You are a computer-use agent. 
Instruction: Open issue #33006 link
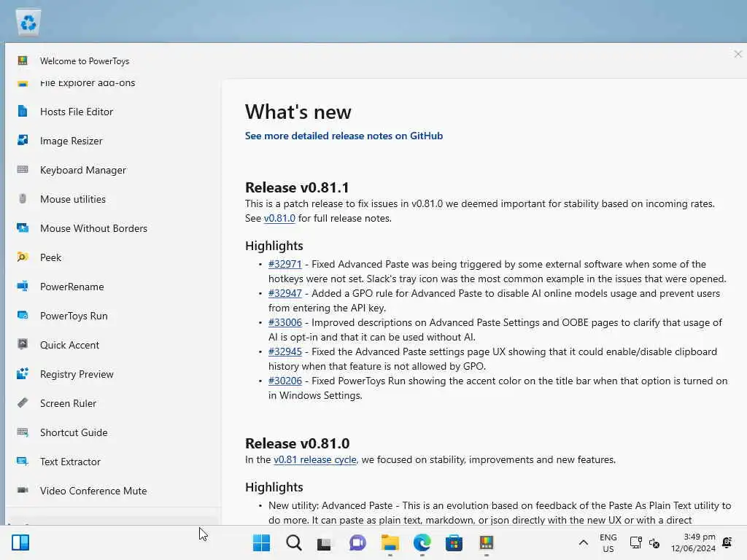[x=285, y=322]
